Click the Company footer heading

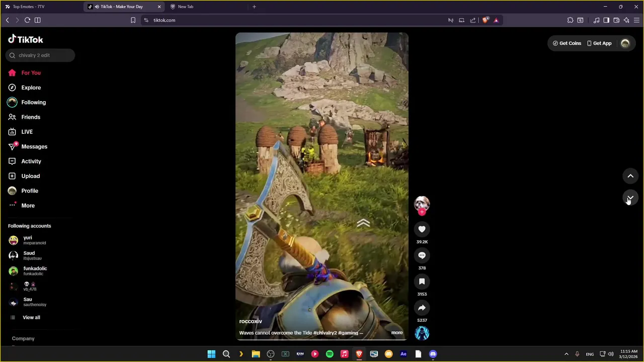pyautogui.click(x=23, y=338)
